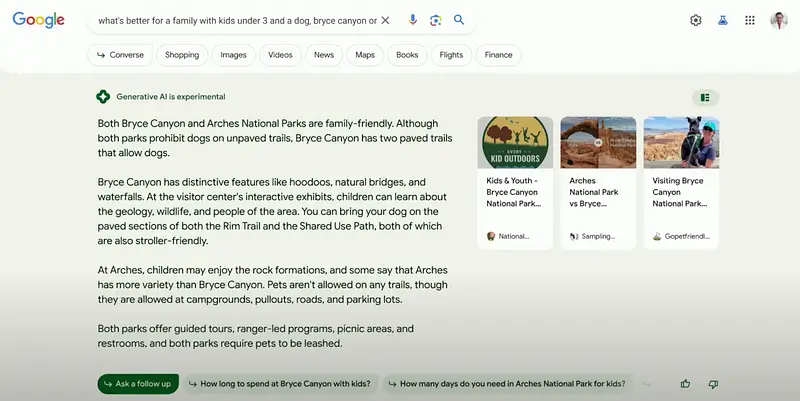This screenshot has width=800, height=401.
Task: Give thumbs up to AI answer
Action: pyautogui.click(x=685, y=384)
